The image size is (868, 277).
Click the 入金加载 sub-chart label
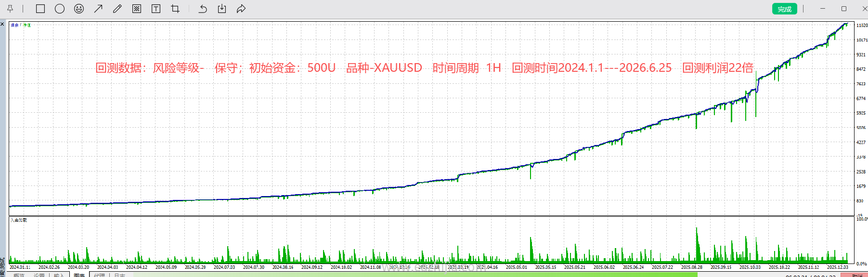point(19,220)
